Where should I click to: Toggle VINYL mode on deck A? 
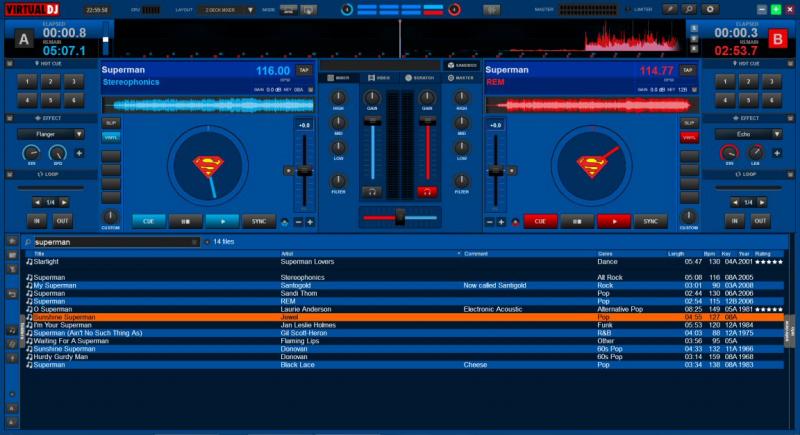click(111, 137)
